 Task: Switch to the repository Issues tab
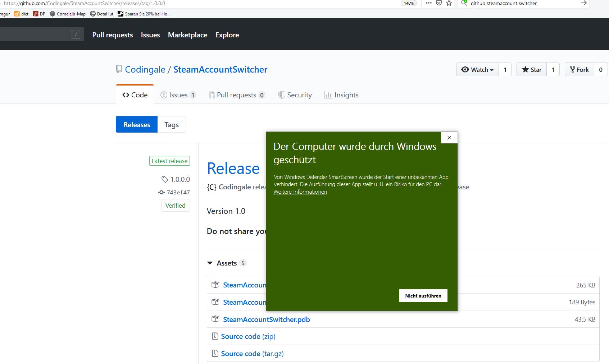pyautogui.click(x=178, y=95)
